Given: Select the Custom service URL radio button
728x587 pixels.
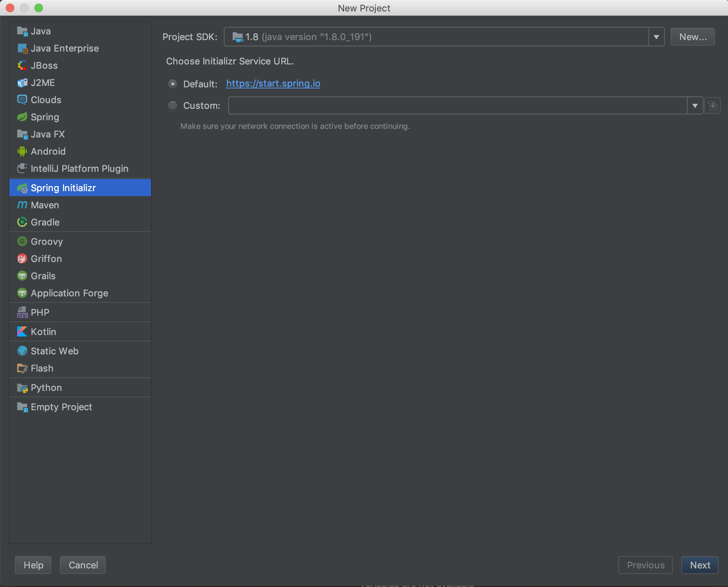Looking at the screenshot, I should tap(173, 106).
